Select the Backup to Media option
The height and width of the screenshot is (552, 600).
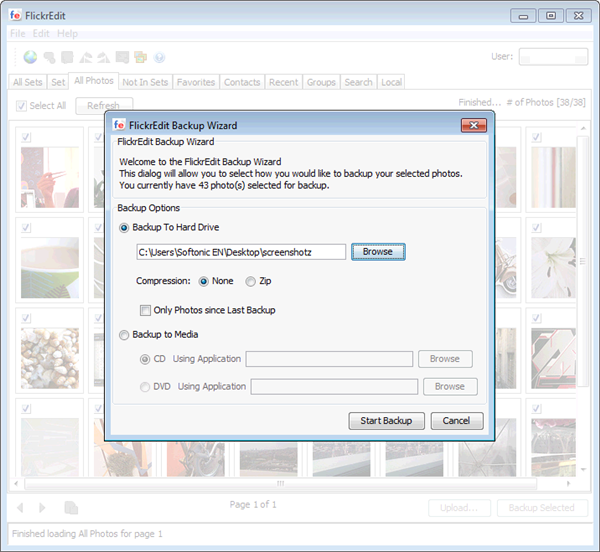pos(125,335)
